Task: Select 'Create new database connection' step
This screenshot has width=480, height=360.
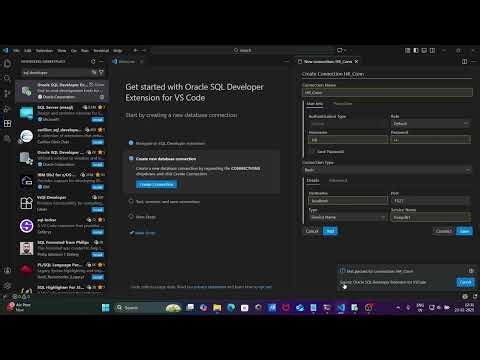Action: tap(166, 159)
